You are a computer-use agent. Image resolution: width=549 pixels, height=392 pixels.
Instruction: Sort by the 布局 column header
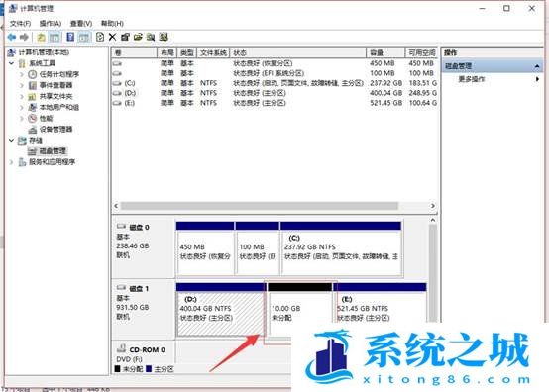click(167, 52)
